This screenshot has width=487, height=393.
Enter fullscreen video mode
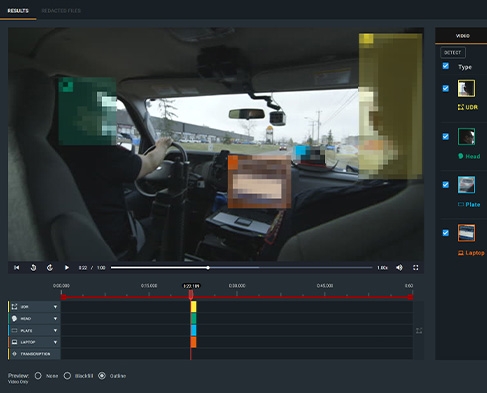[416, 268]
